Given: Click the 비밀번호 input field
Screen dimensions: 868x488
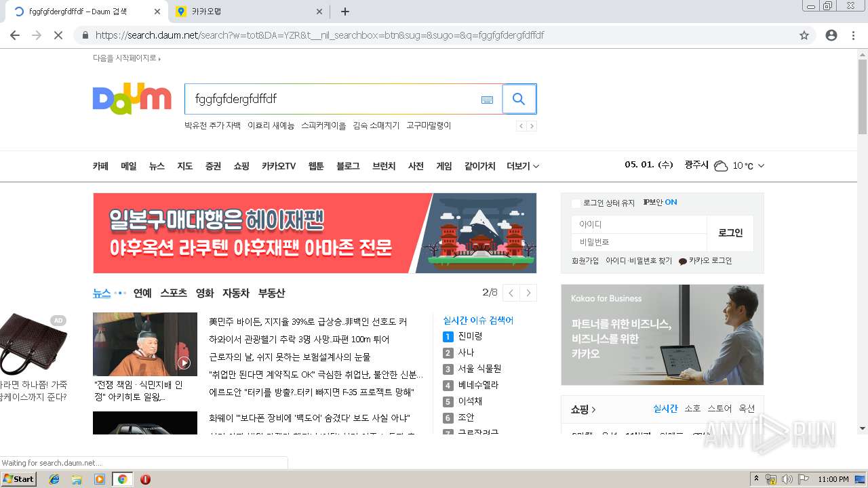Looking at the screenshot, I should pyautogui.click(x=639, y=242).
